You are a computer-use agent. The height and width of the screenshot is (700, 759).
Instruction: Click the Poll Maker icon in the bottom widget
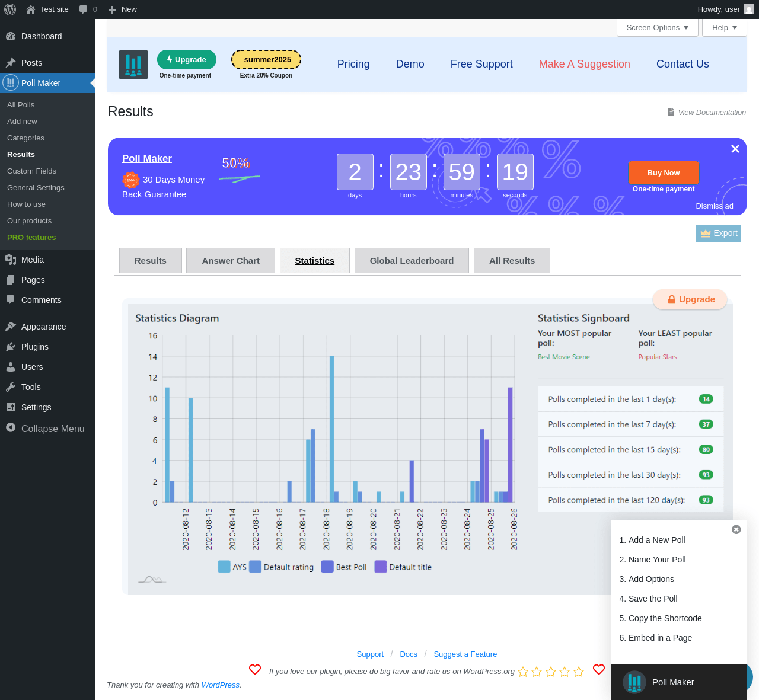(634, 682)
